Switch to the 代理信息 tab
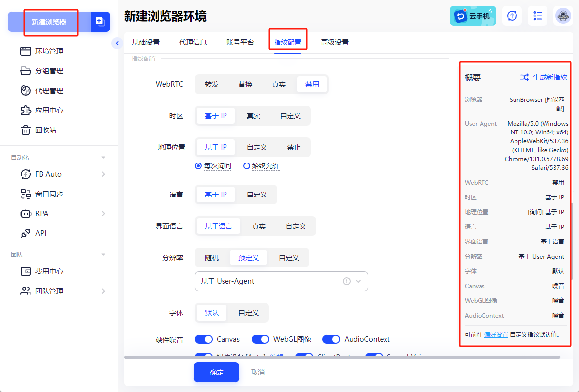Viewport: 579px width, 392px height. coord(193,42)
